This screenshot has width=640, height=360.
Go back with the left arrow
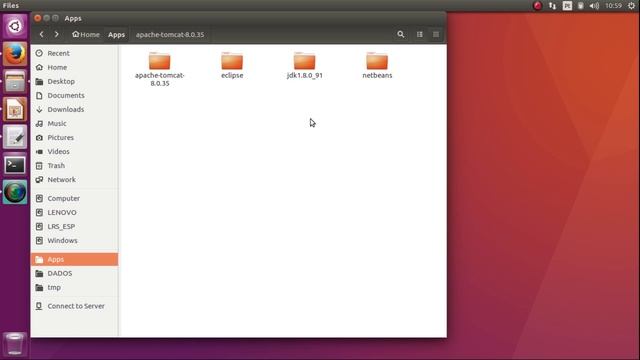42,35
